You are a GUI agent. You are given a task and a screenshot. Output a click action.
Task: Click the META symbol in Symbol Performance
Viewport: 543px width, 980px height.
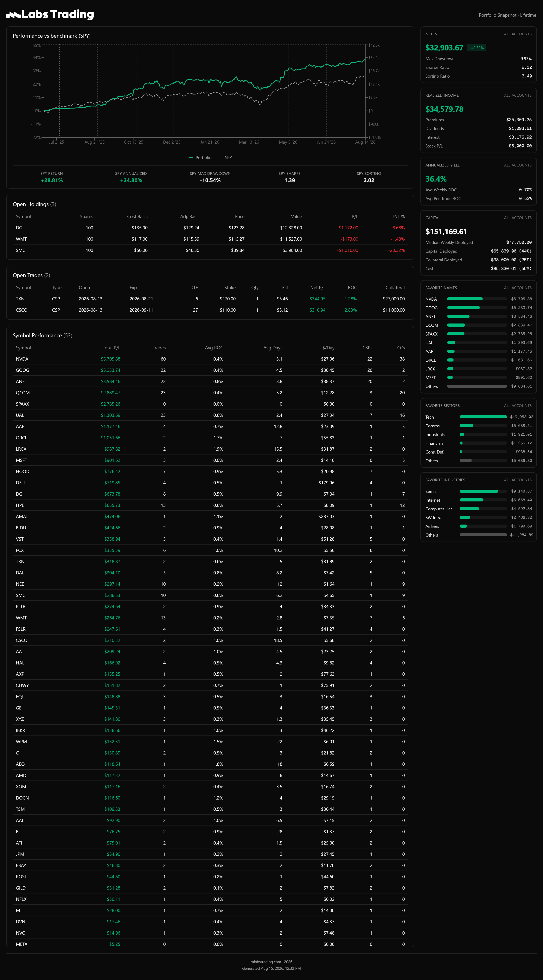point(22,944)
